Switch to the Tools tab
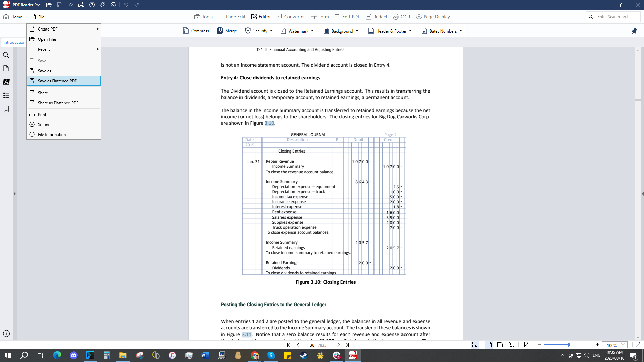 [203, 17]
